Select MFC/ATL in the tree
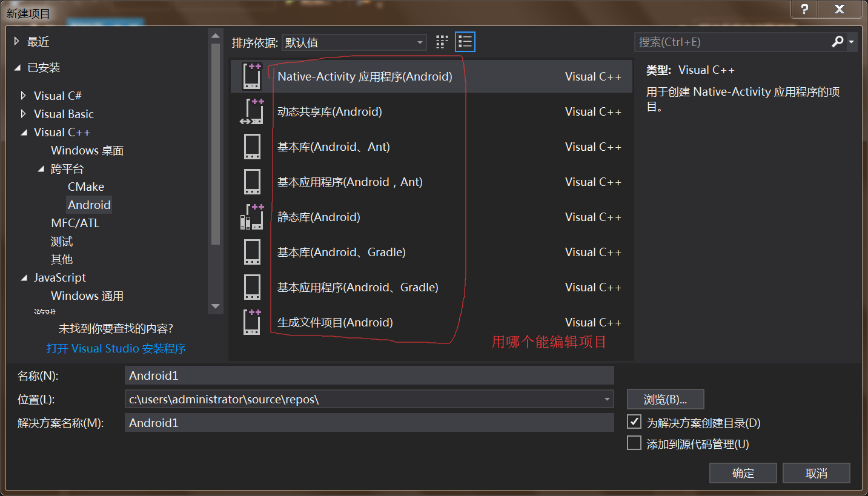The image size is (868, 496). tap(75, 223)
